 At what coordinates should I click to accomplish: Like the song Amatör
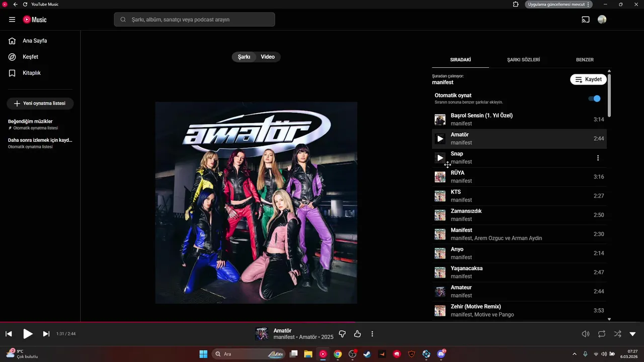(x=358, y=334)
